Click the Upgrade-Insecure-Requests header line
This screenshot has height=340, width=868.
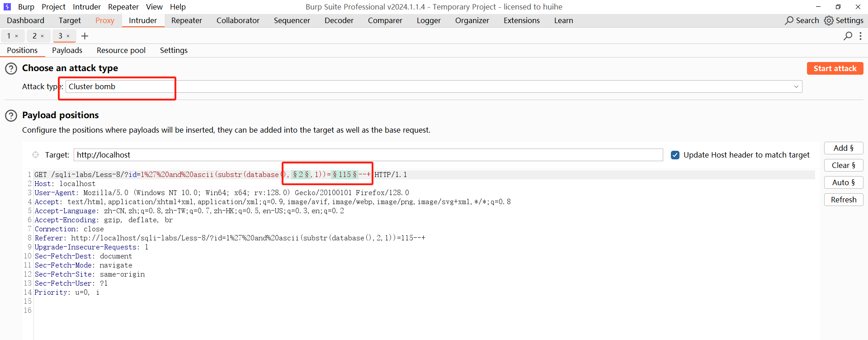pyautogui.click(x=91, y=247)
